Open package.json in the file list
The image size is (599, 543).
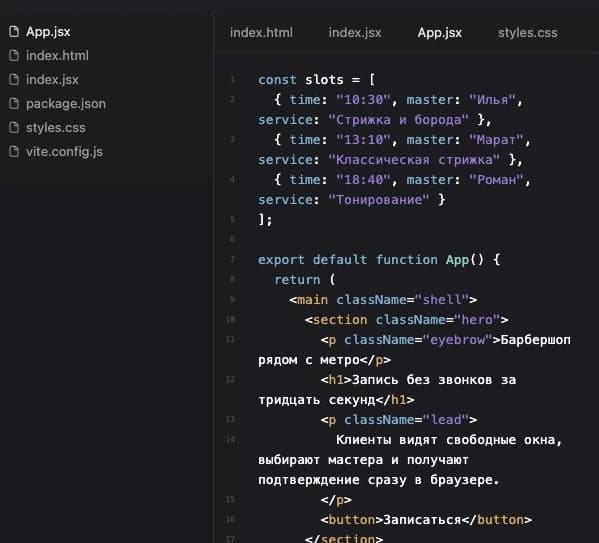[x=66, y=104]
